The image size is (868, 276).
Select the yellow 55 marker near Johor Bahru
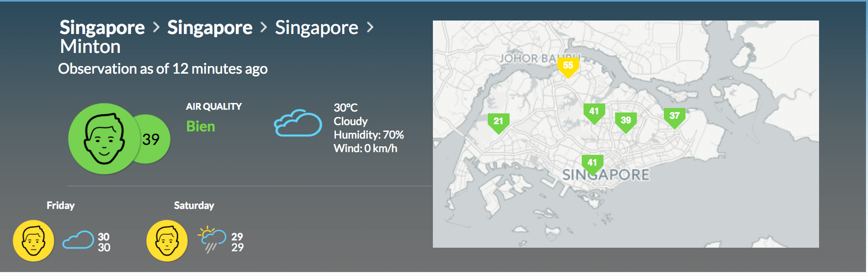click(x=568, y=67)
